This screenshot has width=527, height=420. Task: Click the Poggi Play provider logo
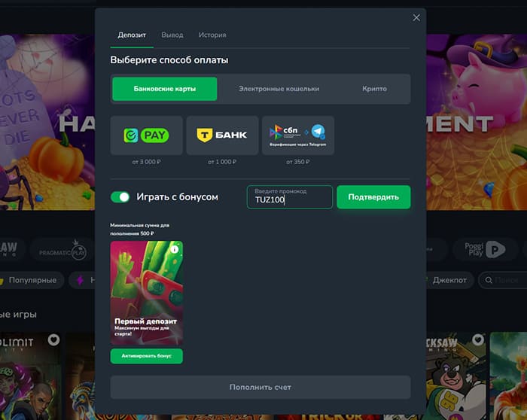pos(484,249)
